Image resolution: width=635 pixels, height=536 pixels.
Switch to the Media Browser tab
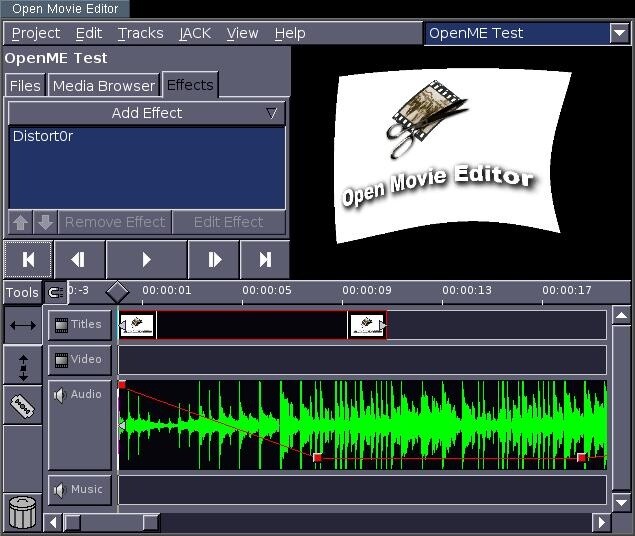click(x=104, y=86)
